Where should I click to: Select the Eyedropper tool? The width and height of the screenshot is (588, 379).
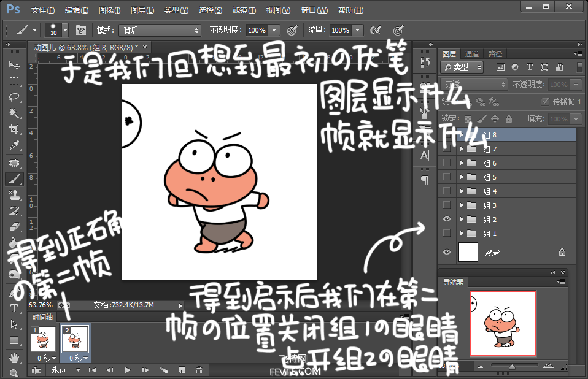(14, 145)
